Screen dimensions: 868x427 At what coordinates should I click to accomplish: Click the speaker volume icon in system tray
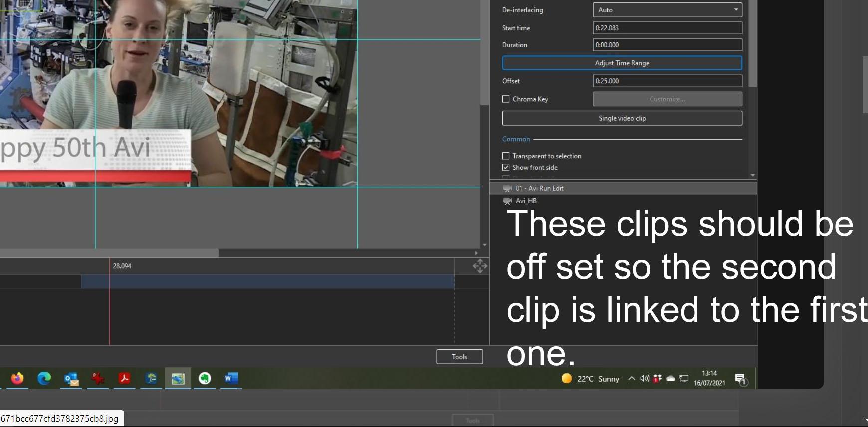click(x=645, y=379)
